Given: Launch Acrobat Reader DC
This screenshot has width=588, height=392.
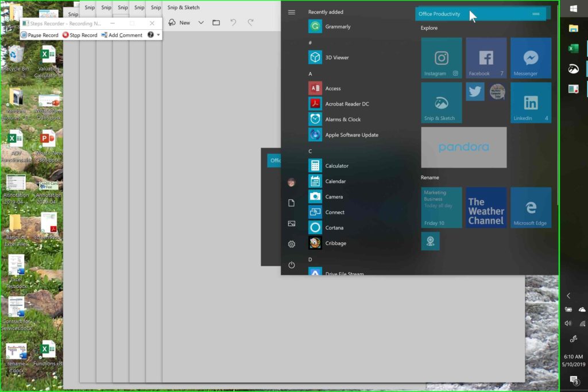Looking at the screenshot, I should point(339,104).
